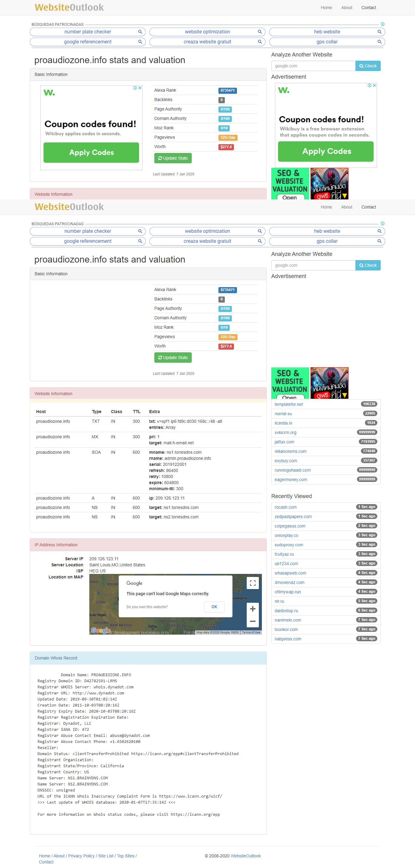This screenshot has width=415, height=868.
Task: Click the TXT record spf1 value
Action: [x=189, y=422]
